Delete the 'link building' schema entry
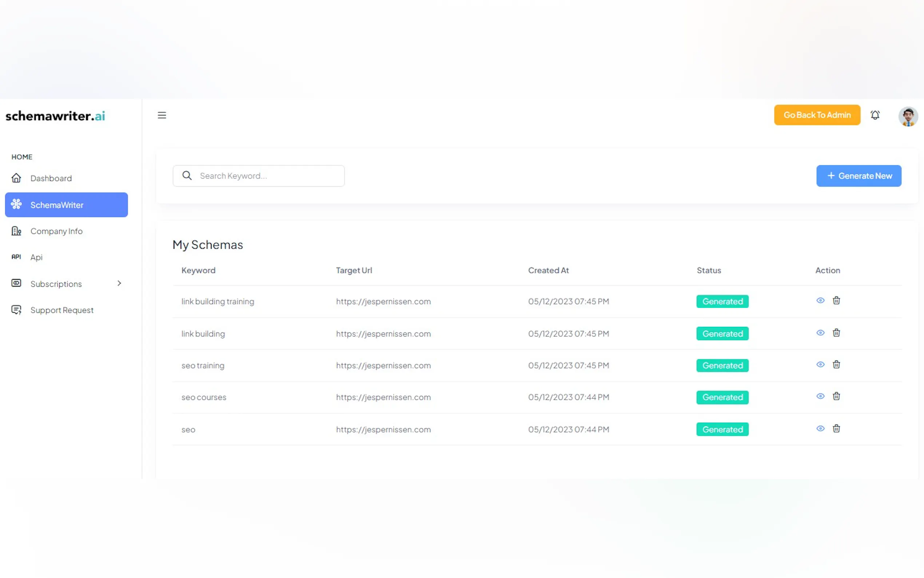This screenshot has width=924, height=578. [836, 333]
